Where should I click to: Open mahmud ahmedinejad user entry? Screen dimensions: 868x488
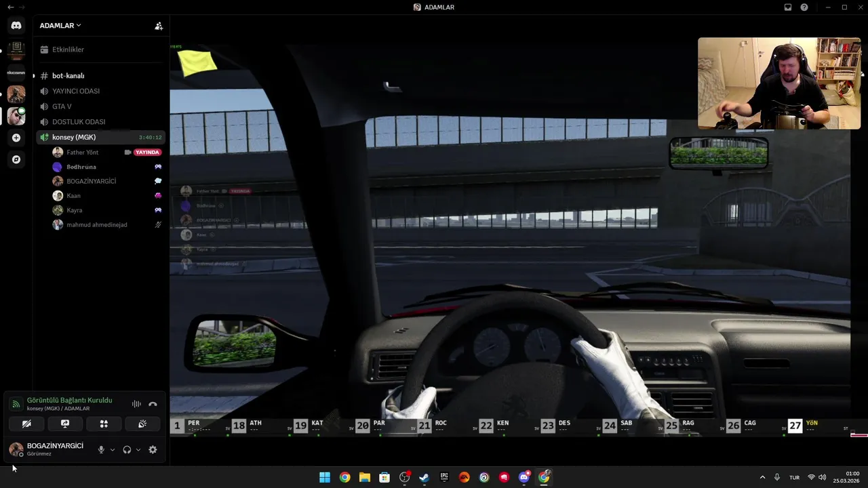tap(107, 224)
